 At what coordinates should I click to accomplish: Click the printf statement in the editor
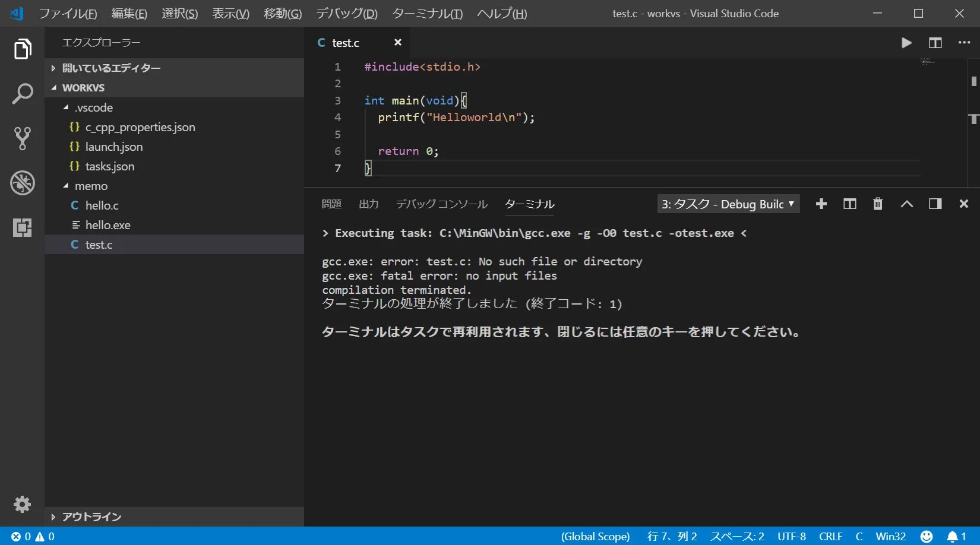456,118
